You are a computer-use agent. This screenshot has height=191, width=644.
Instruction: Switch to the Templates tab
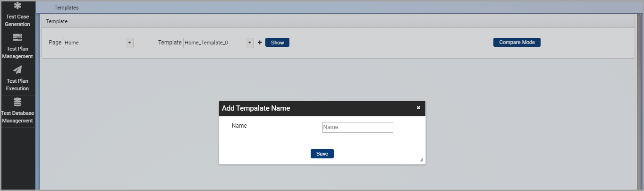[67, 8]
